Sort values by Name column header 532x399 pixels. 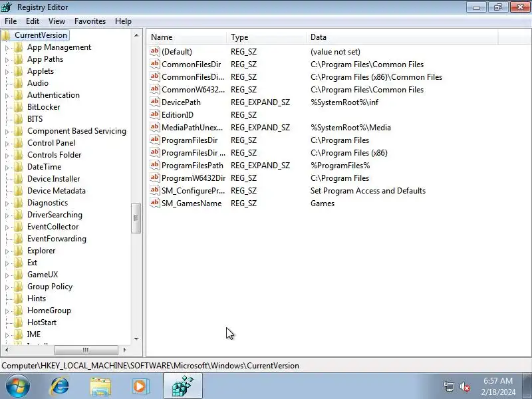click(187, 37)
